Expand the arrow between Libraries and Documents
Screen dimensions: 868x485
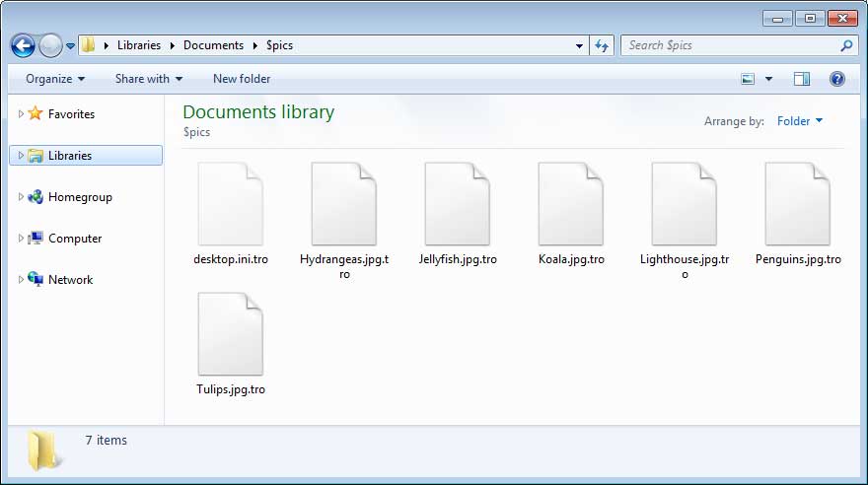coord(173,45)
